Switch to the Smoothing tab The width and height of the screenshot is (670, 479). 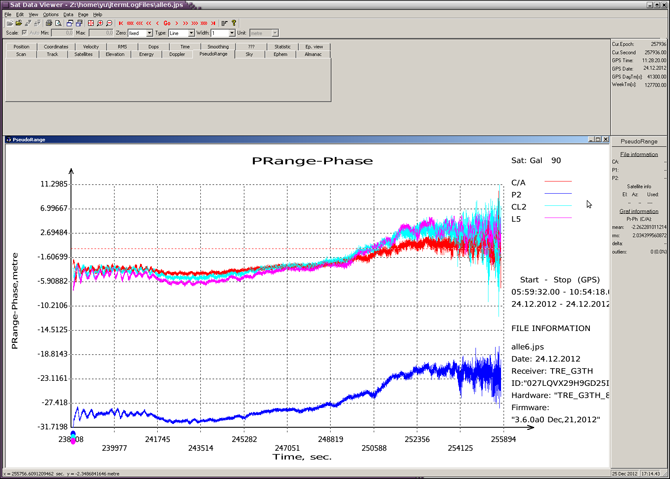218,47
